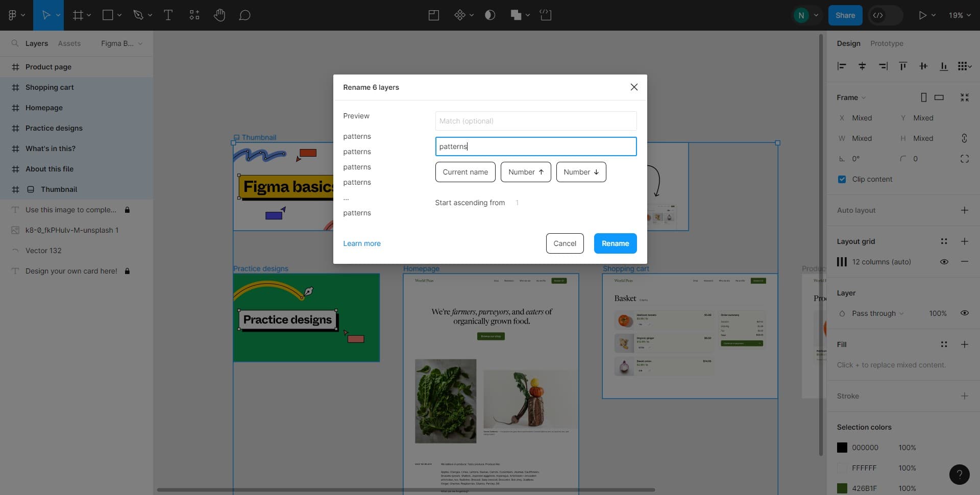Screen dimensions: 980x495
Task: Open the Add comment tool
Action: [x=244, y=15]
